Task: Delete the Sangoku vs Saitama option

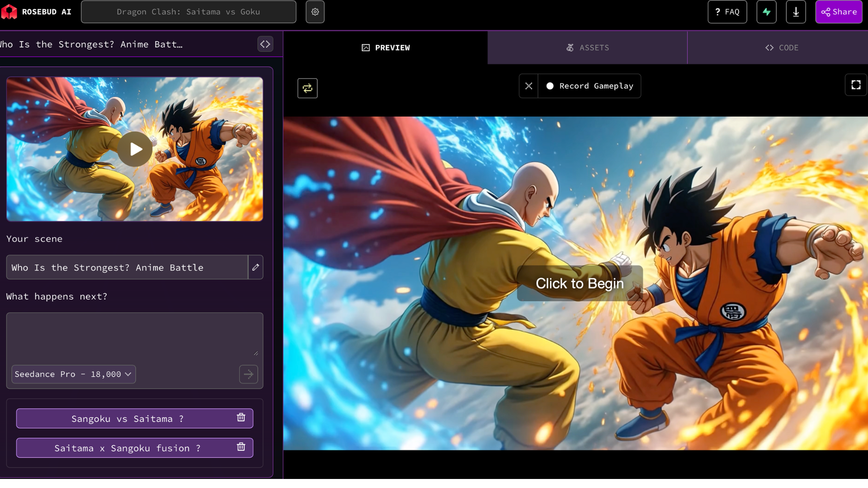Action: tap(241, 418)
